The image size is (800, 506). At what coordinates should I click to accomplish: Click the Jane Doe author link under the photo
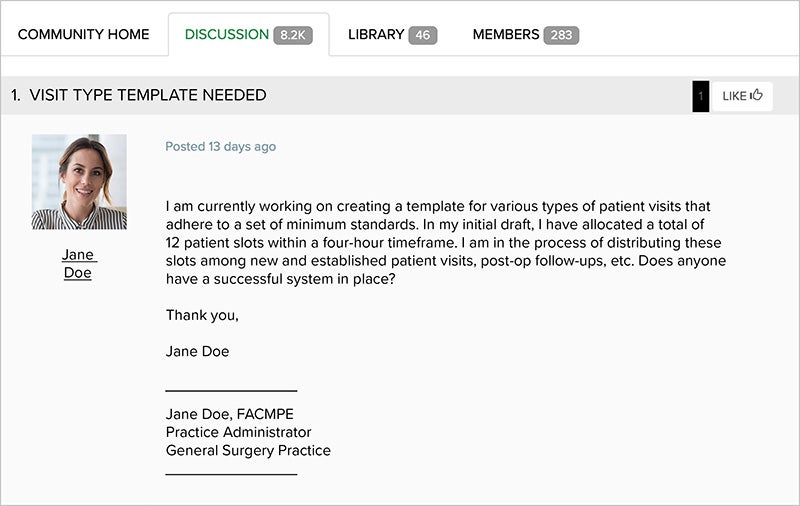point(78,264)
